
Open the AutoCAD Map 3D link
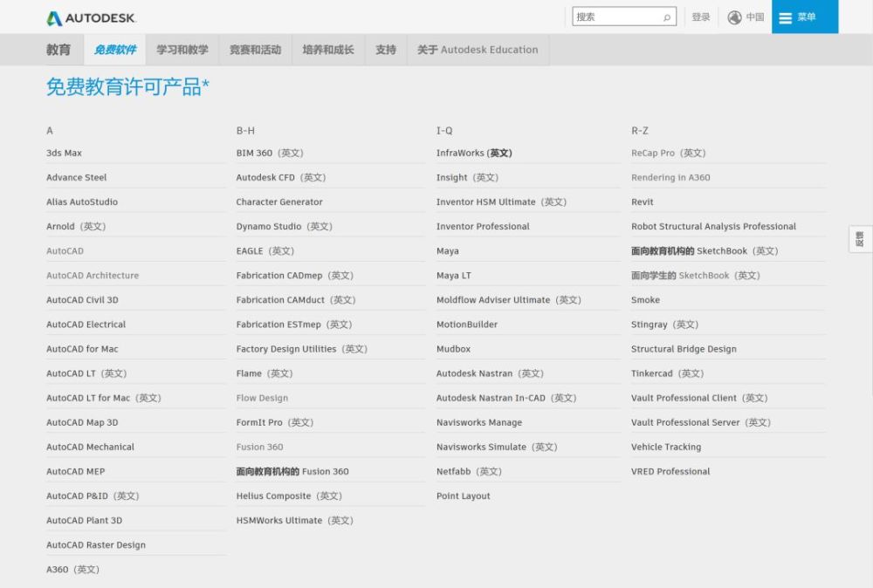[82, 422]
